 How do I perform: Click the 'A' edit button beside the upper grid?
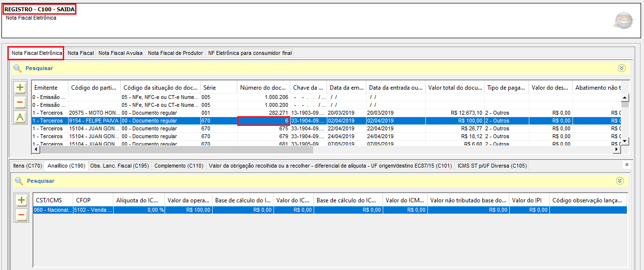[x=20, y=117]
